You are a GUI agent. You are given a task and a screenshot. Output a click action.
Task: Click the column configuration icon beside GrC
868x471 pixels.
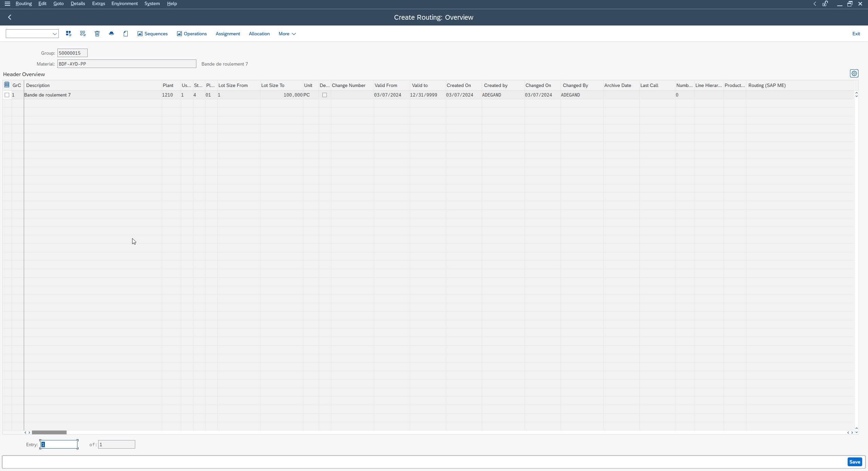[x=7, y=85]
